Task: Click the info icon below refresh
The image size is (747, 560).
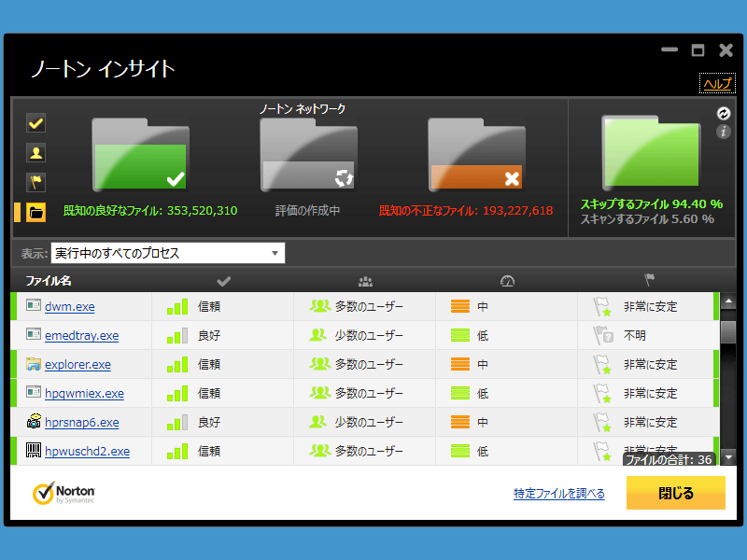Action: click(723, 132)
